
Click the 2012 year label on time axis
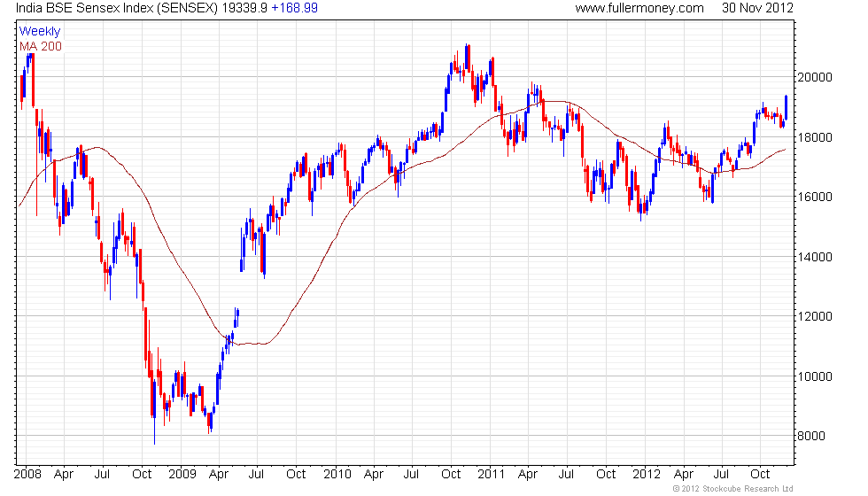point(647,475)
